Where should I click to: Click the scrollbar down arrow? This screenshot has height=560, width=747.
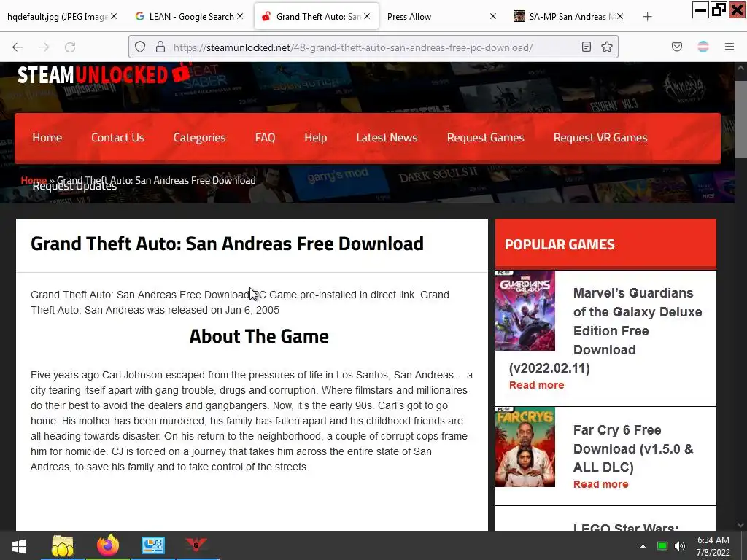point(740,525)
